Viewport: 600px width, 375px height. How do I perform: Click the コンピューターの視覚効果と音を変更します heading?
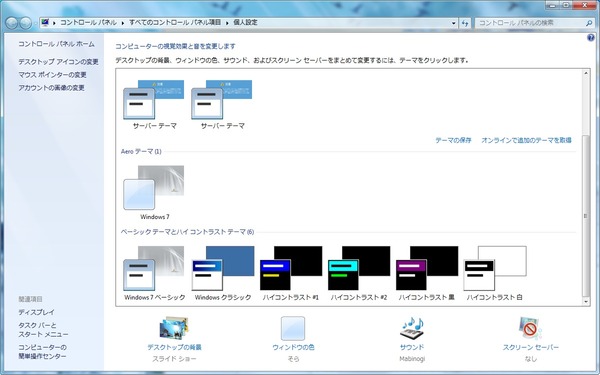tap(175, 46)
